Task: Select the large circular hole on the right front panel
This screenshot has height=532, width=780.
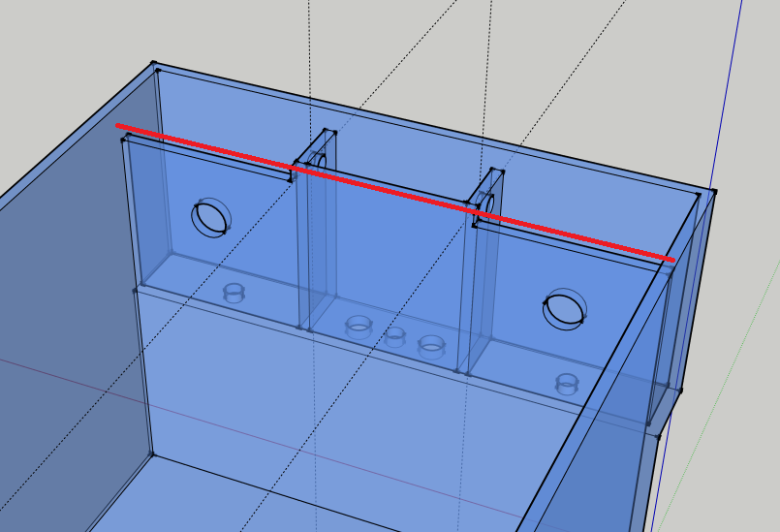Action: [565, 309]
